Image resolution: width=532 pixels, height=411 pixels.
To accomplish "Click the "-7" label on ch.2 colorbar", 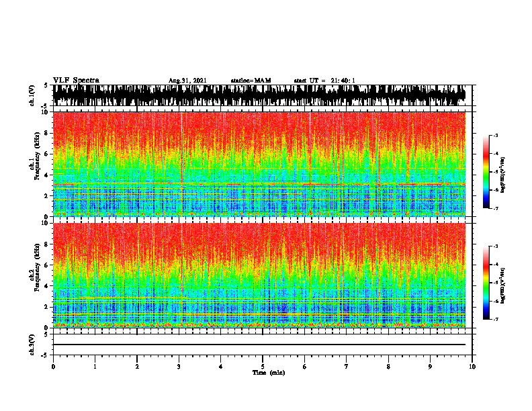I will [x=496, y=320].
